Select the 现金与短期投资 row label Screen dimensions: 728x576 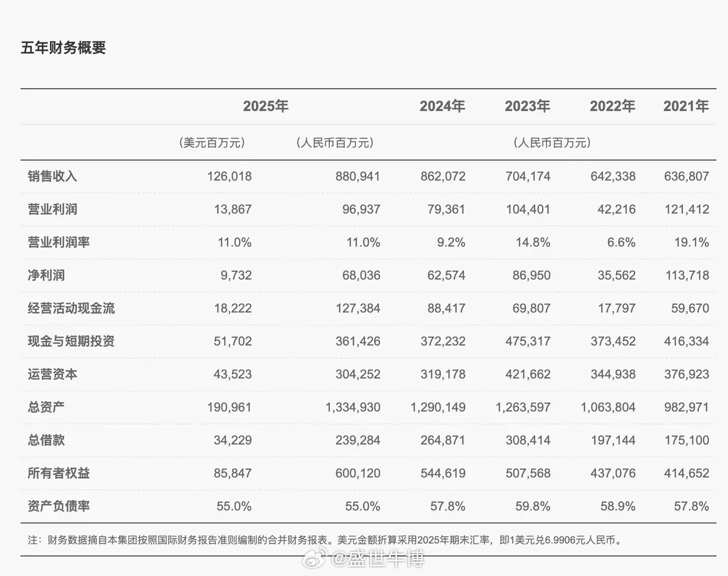(71, 341)
